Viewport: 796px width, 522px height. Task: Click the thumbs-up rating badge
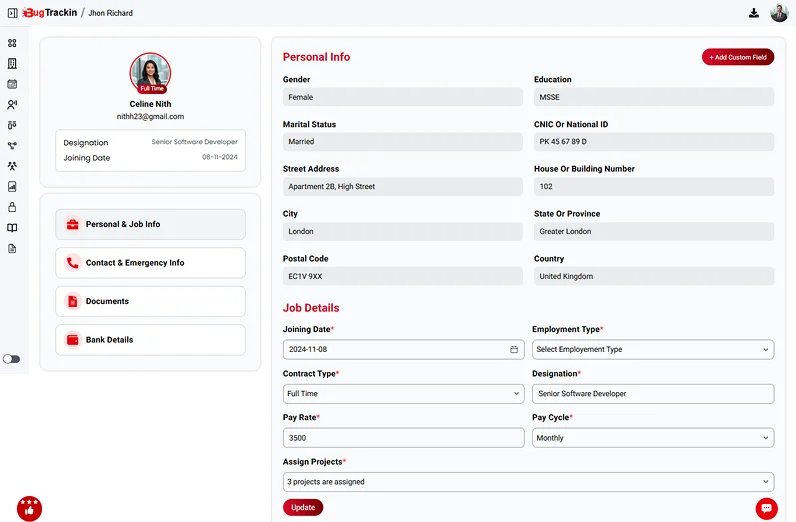pos(30,508)
